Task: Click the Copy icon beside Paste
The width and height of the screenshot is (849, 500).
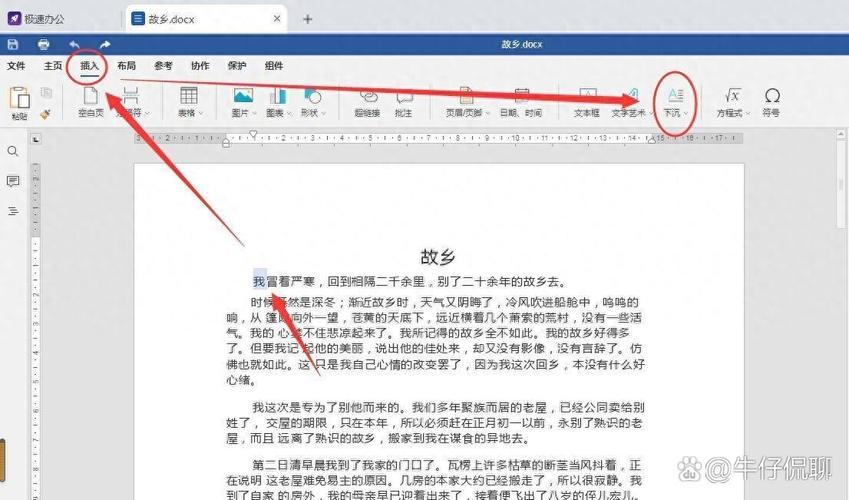Action: point(47,93)
